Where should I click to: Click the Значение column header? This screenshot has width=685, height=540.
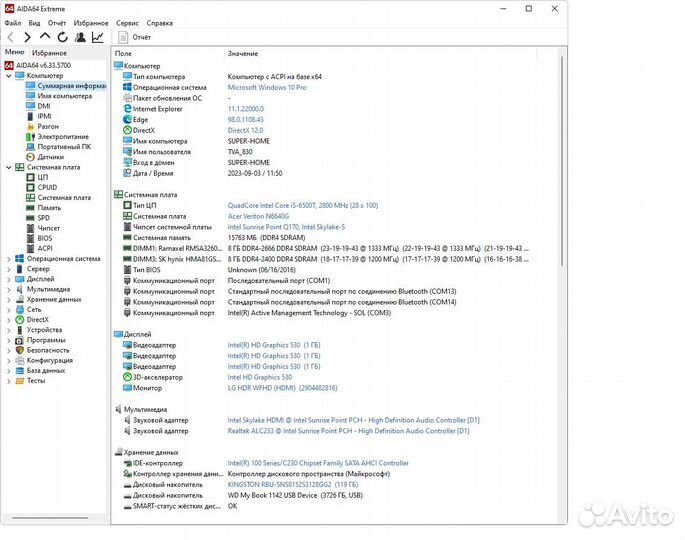pyautogui.click(x=243, y=54)
